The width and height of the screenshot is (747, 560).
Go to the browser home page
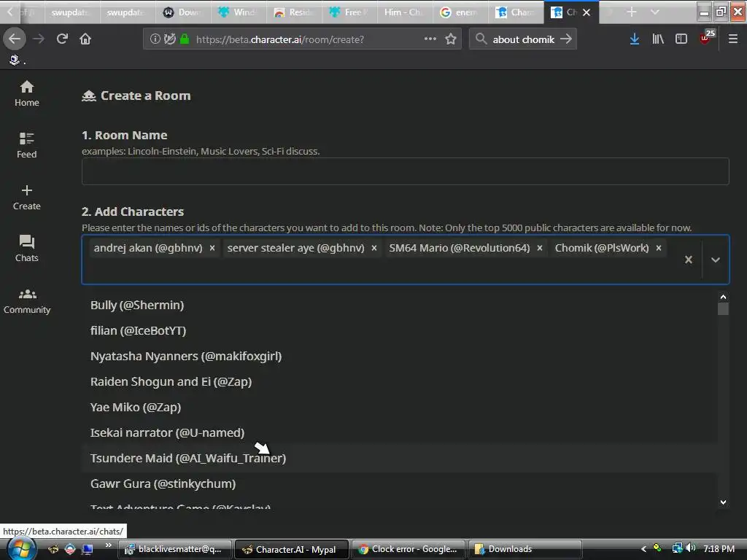pos(85,39)
